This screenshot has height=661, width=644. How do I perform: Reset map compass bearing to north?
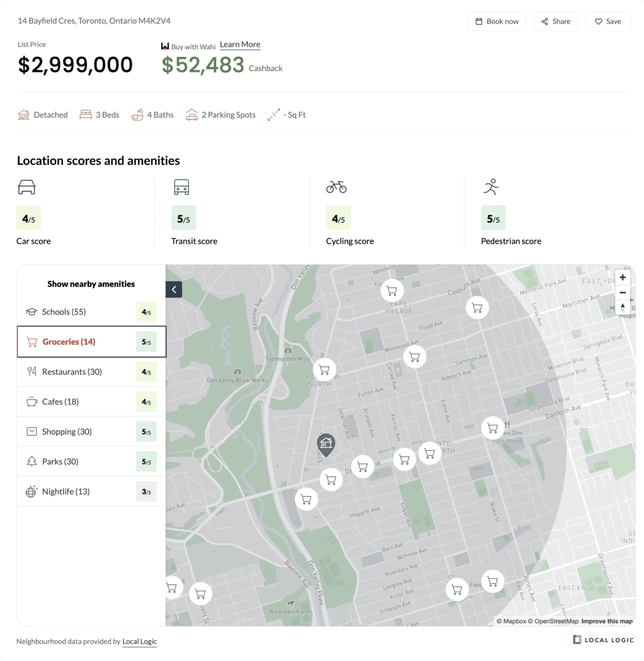pyautogui.click(x=622, y=307)
